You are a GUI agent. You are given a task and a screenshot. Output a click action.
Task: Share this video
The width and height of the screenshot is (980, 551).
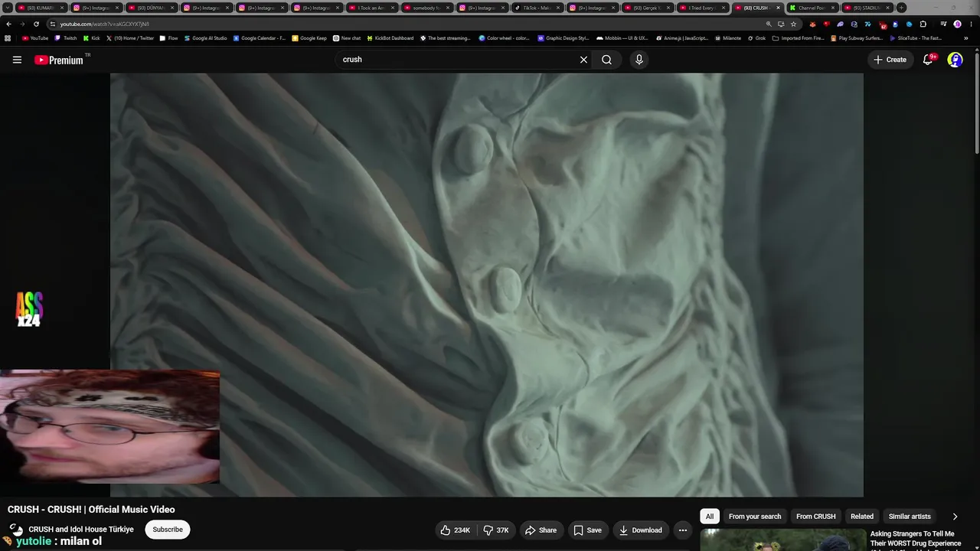click(x=541, y=530)
